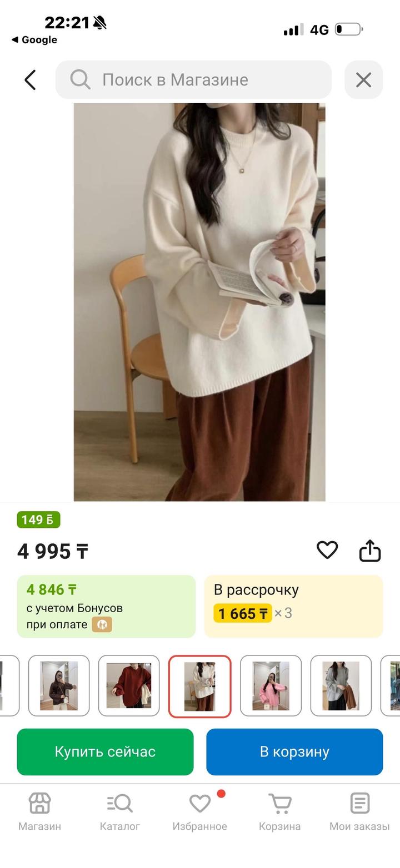The image size is (400, 868).
Task: Click the Купить сейчас button
Action: click(105, 752)
